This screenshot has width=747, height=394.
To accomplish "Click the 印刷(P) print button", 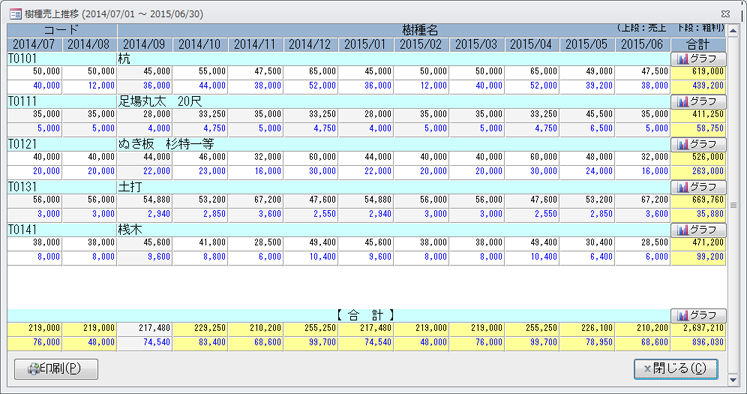I will click(x=56, y=369).
